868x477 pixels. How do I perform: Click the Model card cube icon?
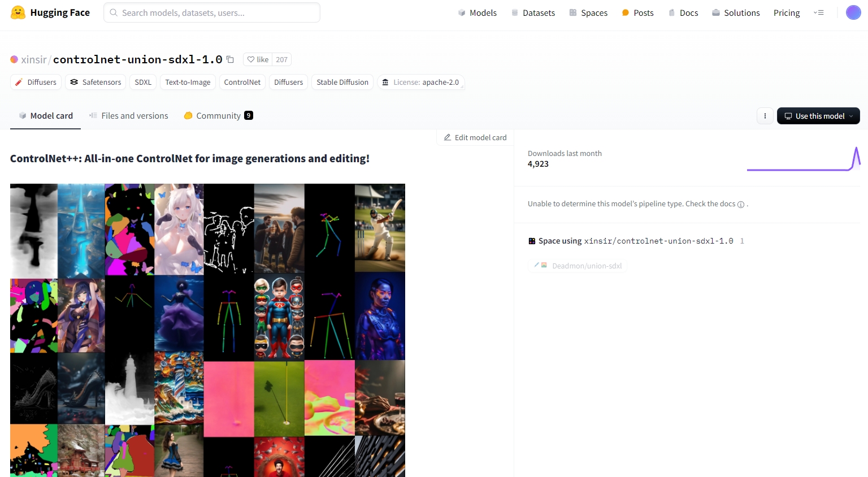[x=23, y=115]
